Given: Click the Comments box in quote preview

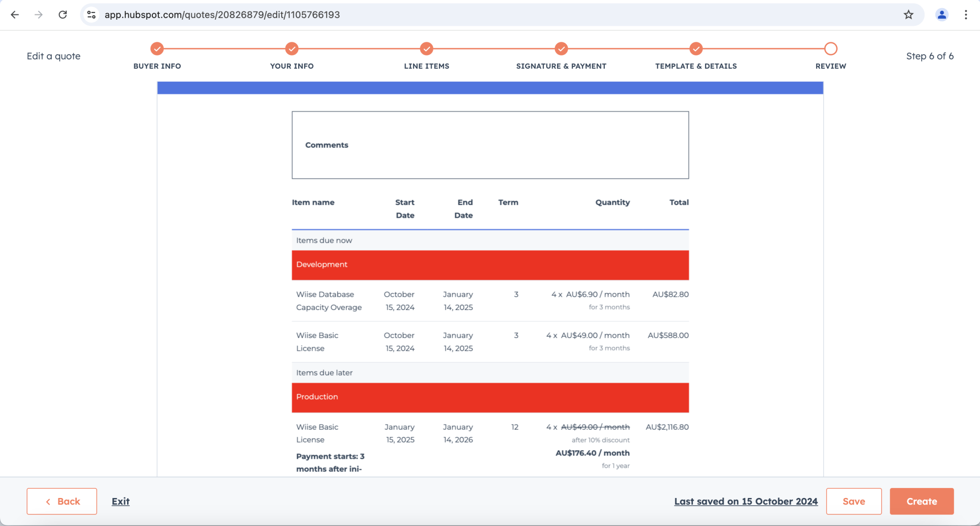Looking at the screenshot, I should click(x=490, y=145).
